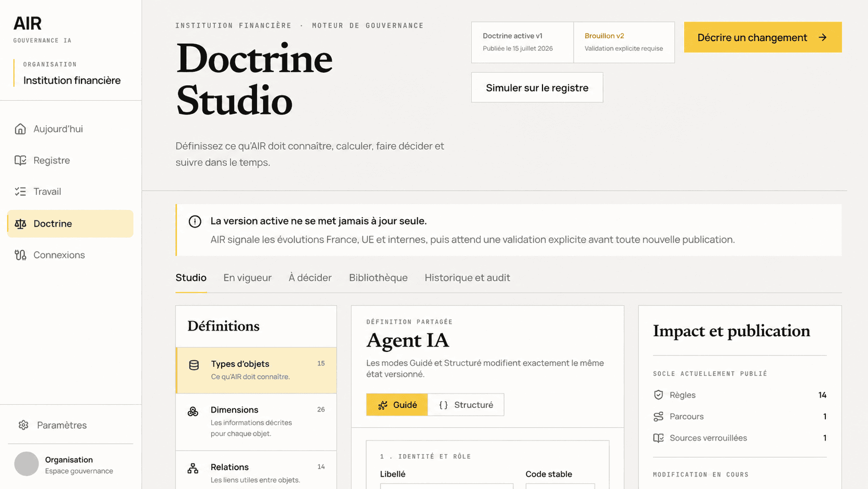Click the Registre book icon

(20, 161)
